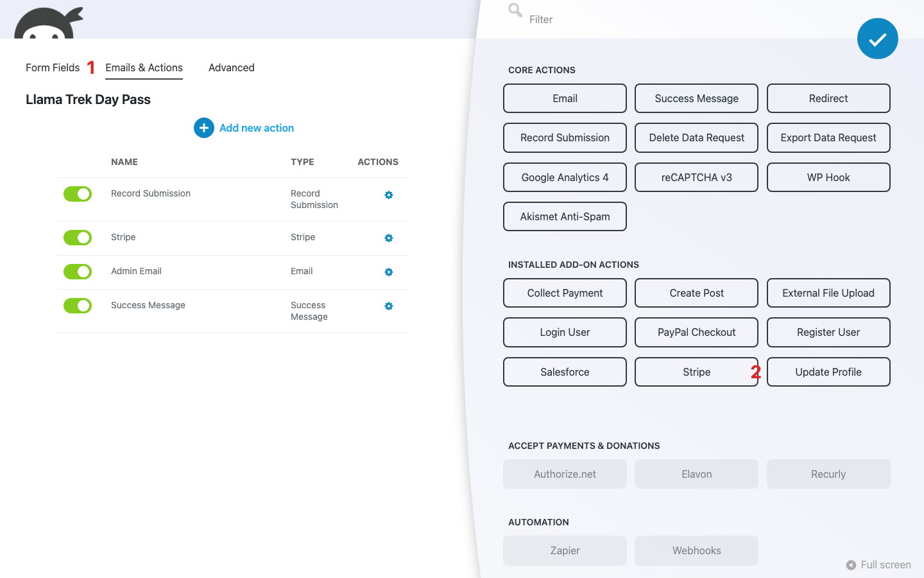
Task: Click the plus icon beside Add new action
Action: click(204, 128)
